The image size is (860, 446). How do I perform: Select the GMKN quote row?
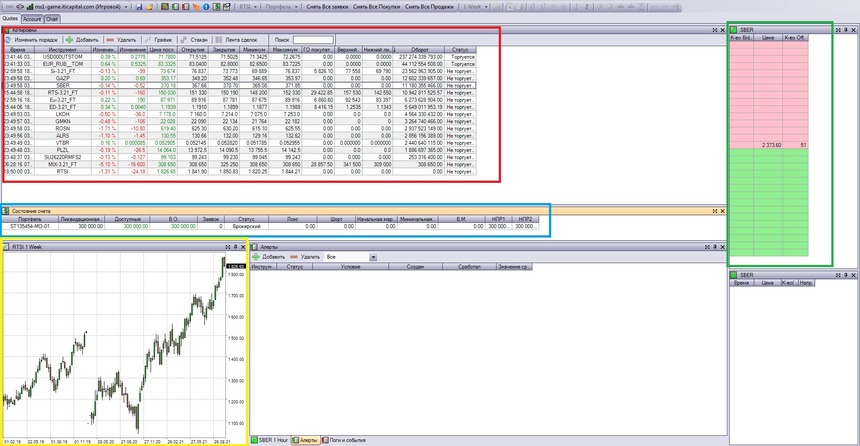click(240, 121)
